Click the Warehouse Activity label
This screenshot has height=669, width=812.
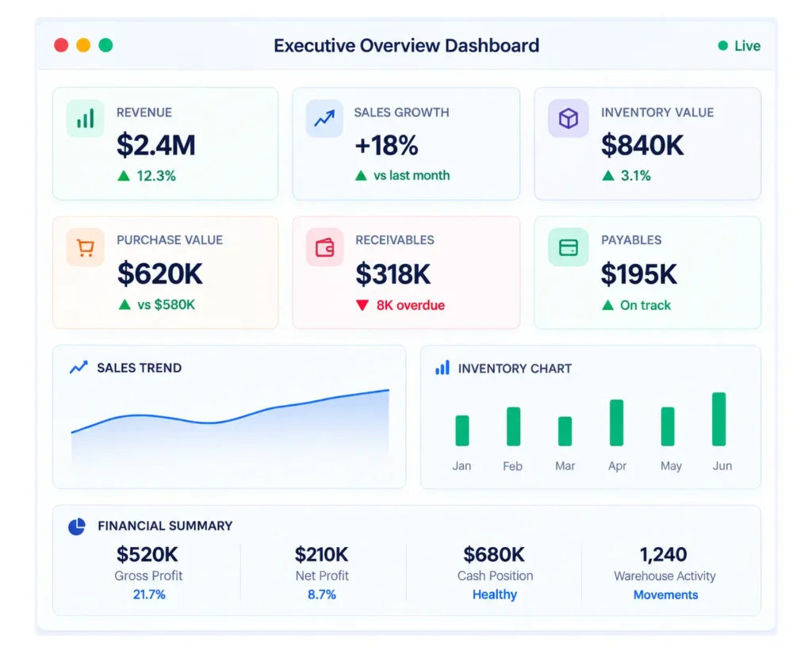coord(665,575)
